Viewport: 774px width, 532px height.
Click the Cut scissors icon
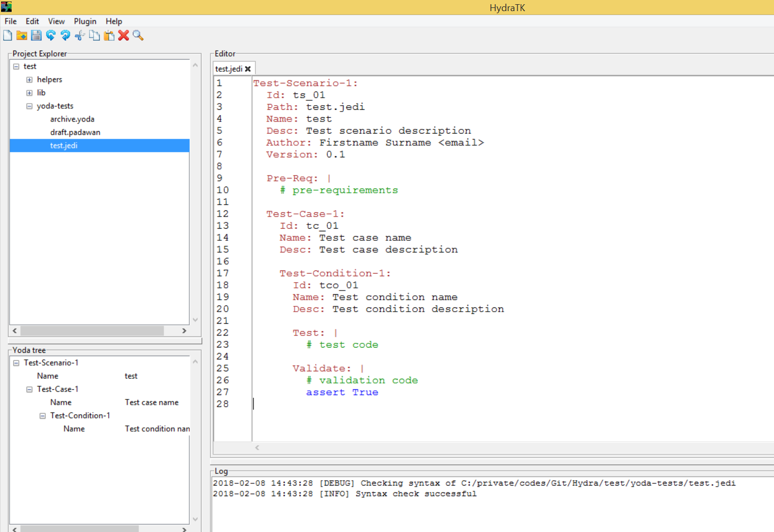[80, 35]
